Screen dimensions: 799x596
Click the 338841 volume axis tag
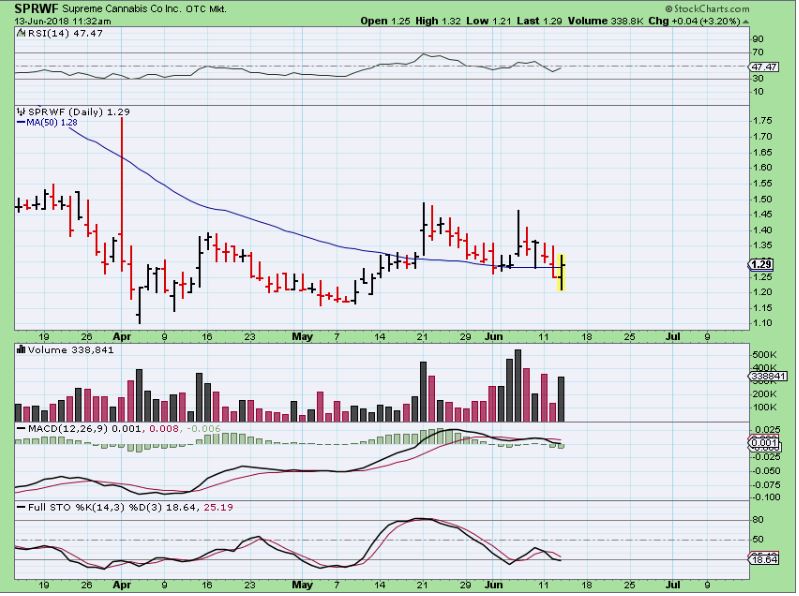[768, 376]
